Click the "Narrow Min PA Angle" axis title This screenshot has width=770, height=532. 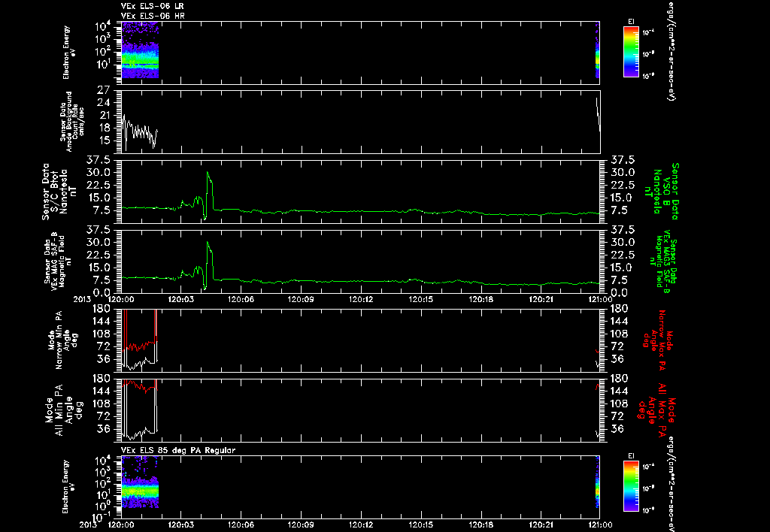pos(63,340)
